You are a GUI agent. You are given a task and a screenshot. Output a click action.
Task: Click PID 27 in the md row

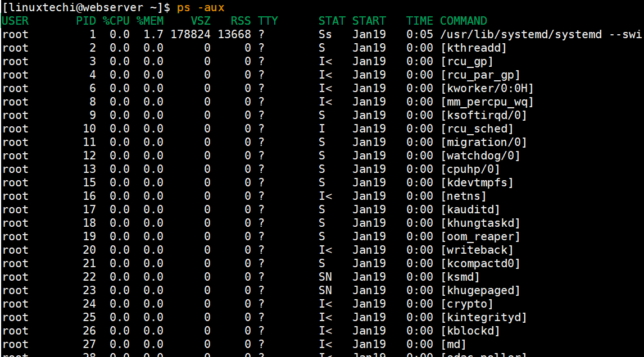pos(89,344)
